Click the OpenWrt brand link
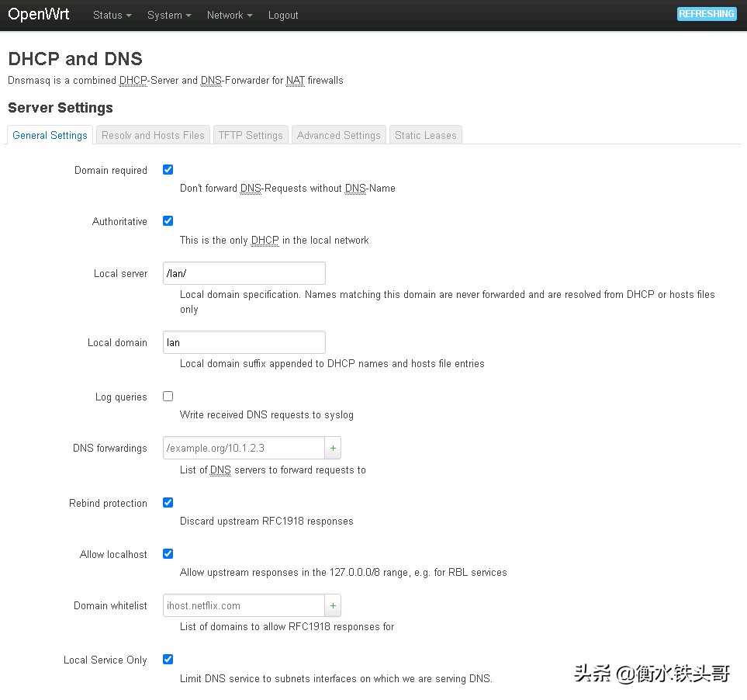The image size is (747, 700). tap(39, 14)
